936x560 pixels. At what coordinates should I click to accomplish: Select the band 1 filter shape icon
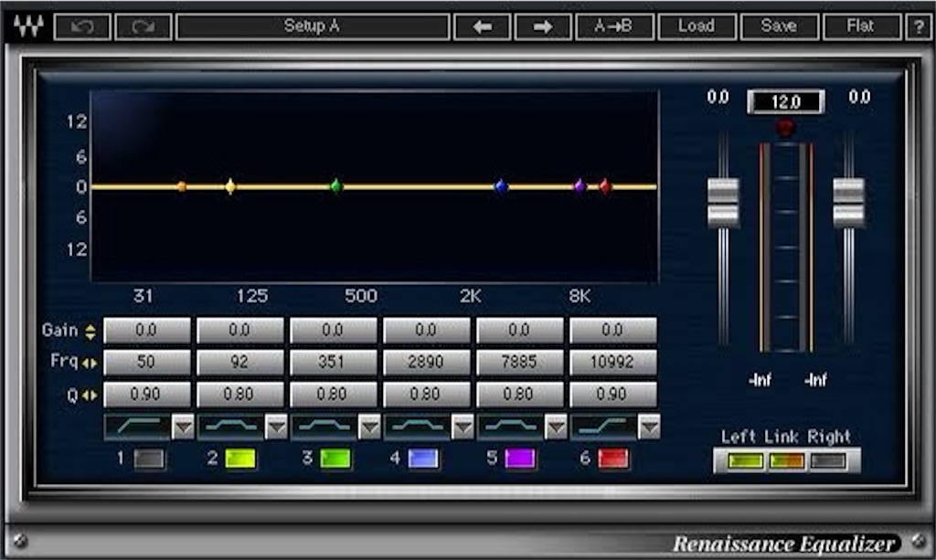point(137,427)
